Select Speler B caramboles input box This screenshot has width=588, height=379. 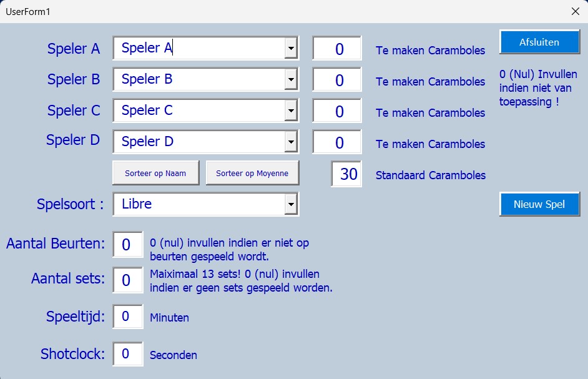[x=337, y=80]
